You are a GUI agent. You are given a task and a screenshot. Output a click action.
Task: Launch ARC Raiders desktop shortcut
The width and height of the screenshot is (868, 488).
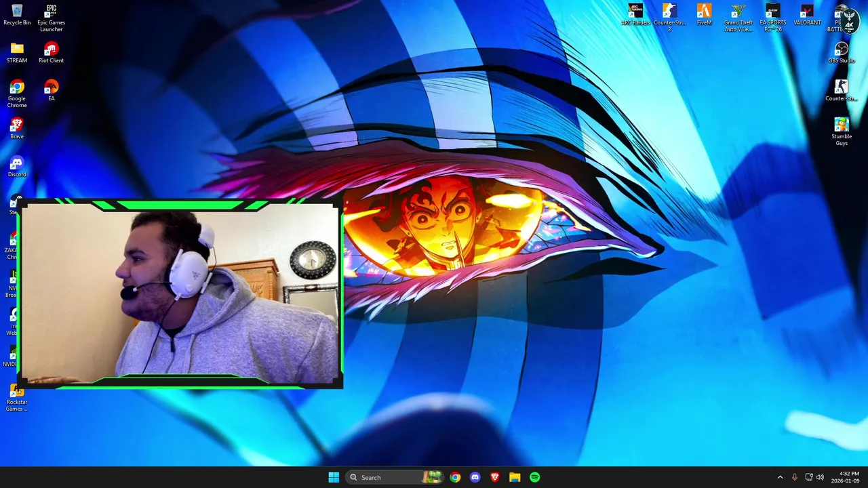635,15
